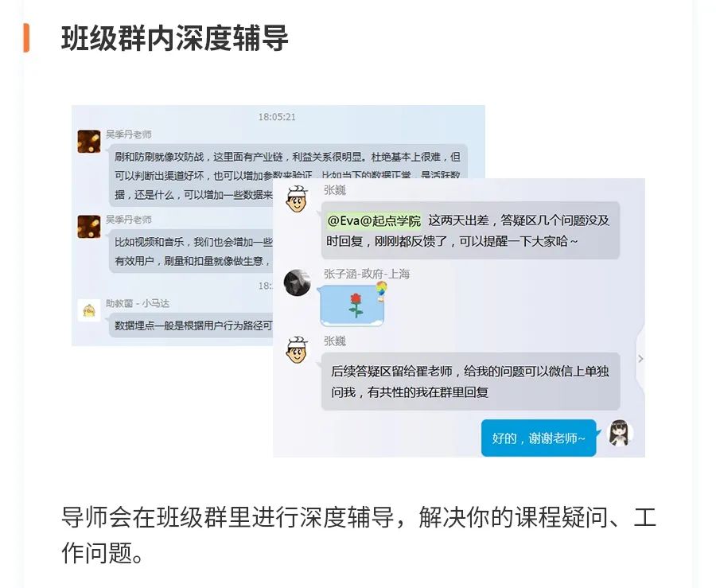Click 张巍's chef avatar on the lower message
The image size is (716, 588).
[x=298, y=349]
